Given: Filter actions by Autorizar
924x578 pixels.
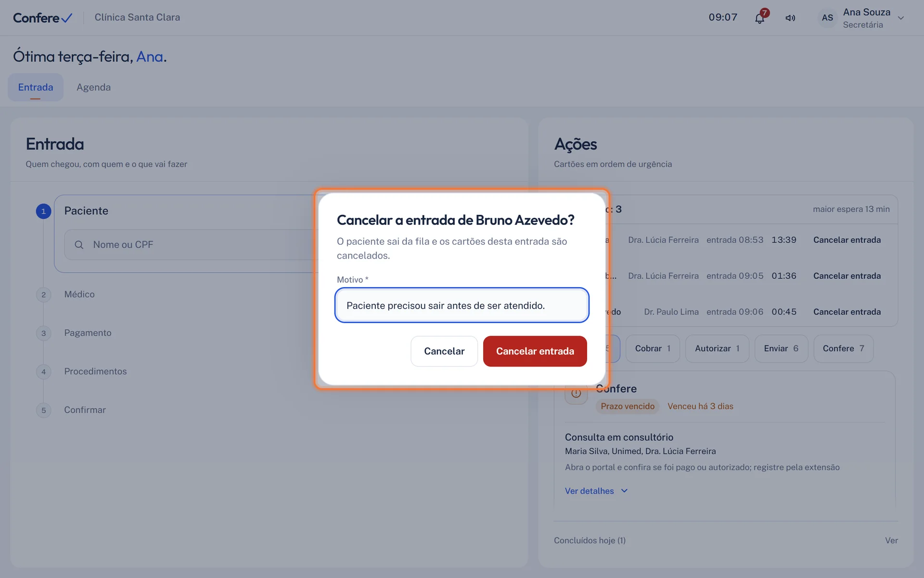Looking at the screenshot, I should 717,349.
